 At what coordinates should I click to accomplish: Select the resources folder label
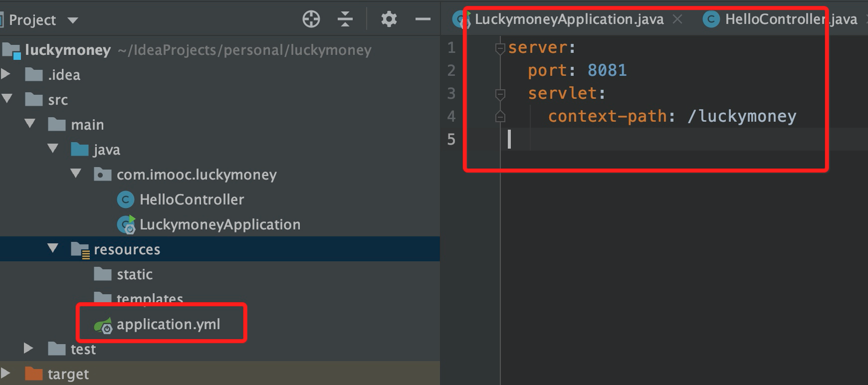127,249
